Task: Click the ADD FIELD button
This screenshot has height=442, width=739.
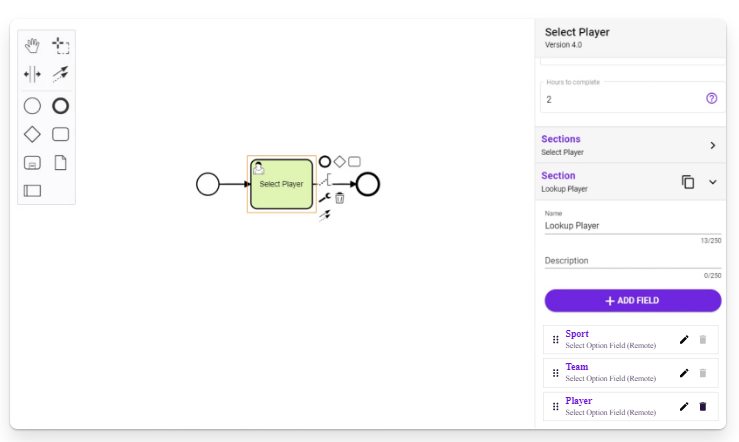Action: (632, 301)
